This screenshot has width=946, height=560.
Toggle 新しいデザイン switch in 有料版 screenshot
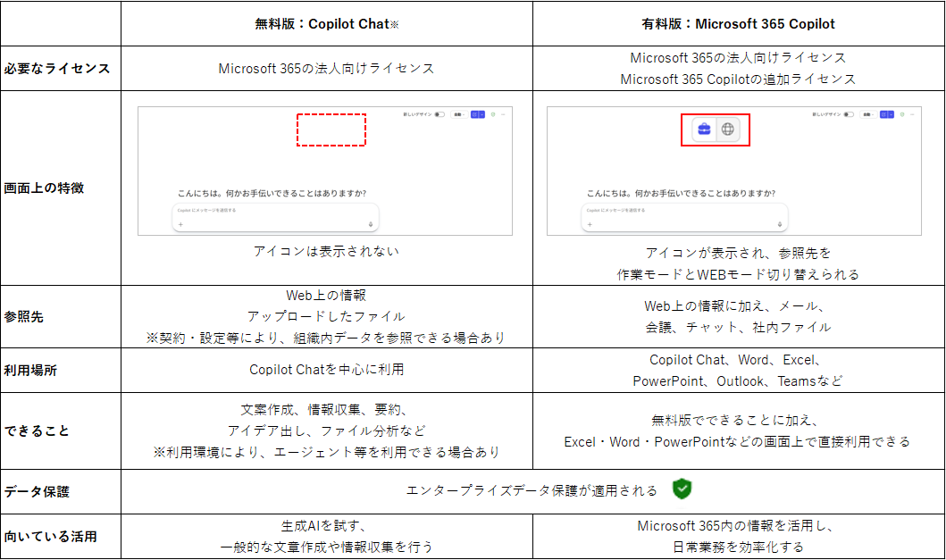click(849, 114)
